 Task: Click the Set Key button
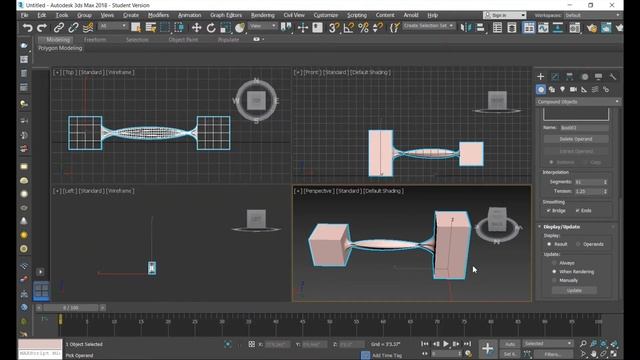[x=510, y=354]
